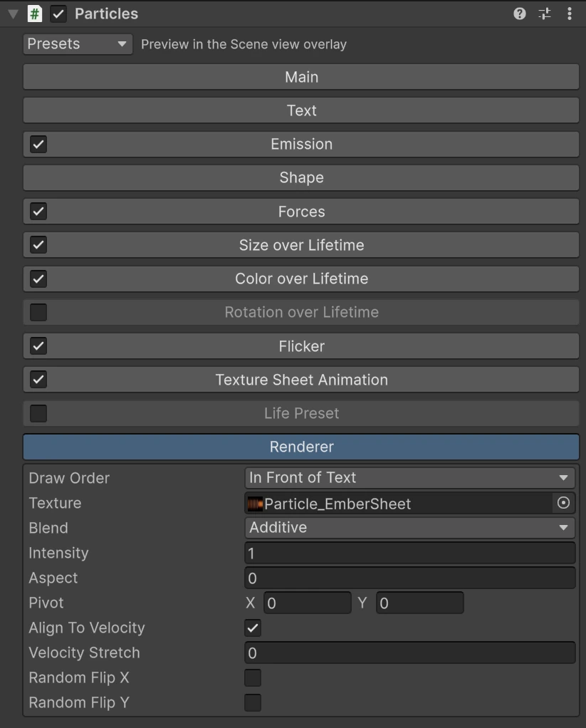586x728 pixels.
Task: Click the Velocity Stretch label
Action: tap(84, 652)
